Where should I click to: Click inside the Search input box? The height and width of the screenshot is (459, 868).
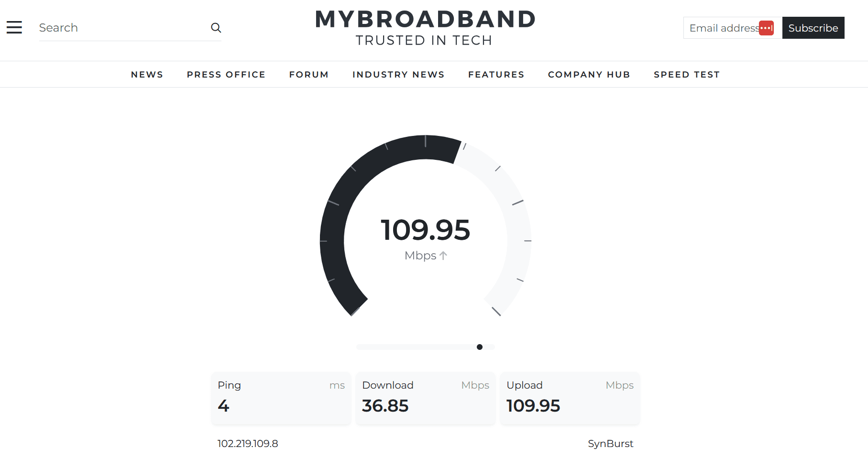click(120, 27)
